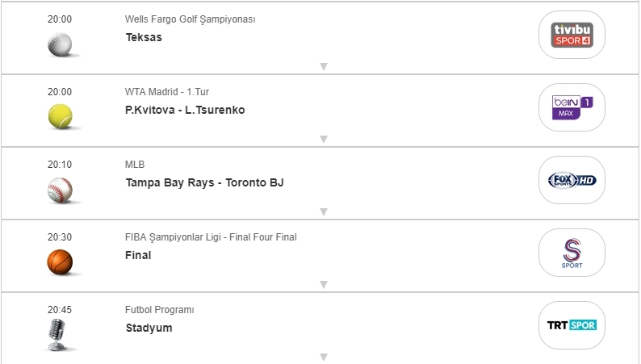Expand the Kvitova - Tsurenko match details
Viewport: 641px width, 364px height.
tap(323, 140)
